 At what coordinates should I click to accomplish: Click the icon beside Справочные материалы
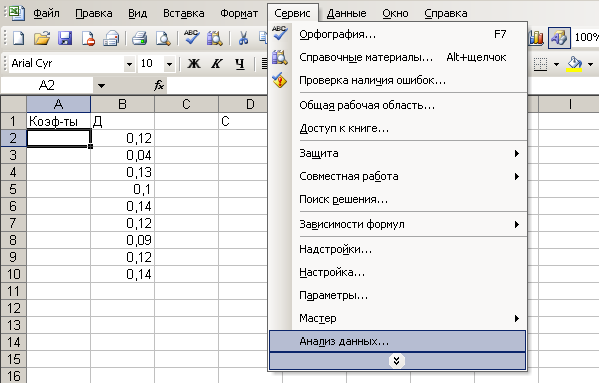[280, 57]
